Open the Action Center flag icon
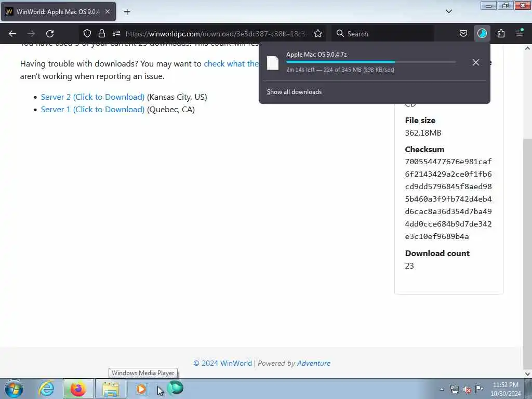 click(x=479, y=389)
